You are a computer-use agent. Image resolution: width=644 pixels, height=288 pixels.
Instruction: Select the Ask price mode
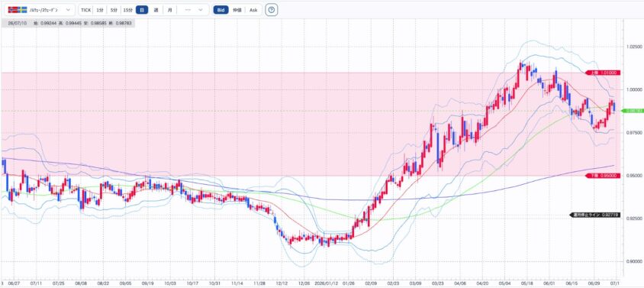[x=253, y=10]
